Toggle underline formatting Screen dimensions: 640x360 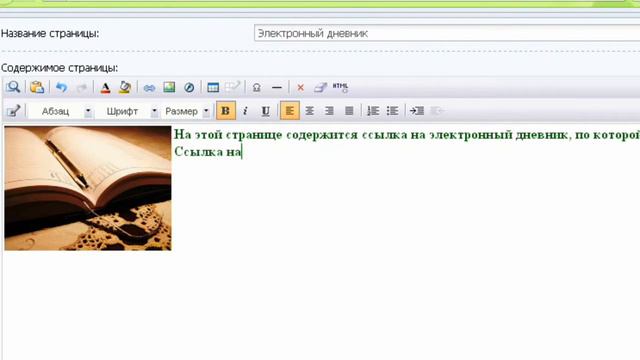pyautogui.click(x=265, y=111)
